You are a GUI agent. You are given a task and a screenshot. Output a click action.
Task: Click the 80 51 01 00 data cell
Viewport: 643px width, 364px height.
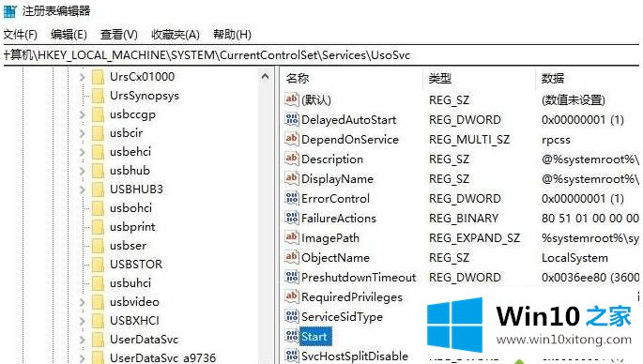(590, 219)
